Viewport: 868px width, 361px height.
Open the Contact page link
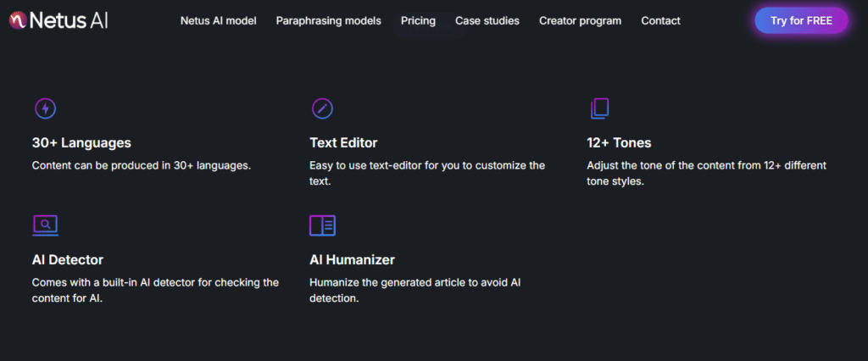pos(660,20)
